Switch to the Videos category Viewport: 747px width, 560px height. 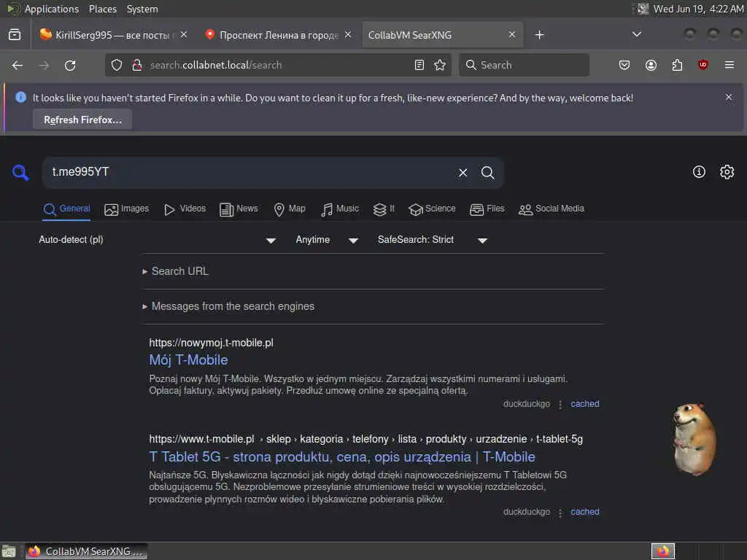click(185, 209)
